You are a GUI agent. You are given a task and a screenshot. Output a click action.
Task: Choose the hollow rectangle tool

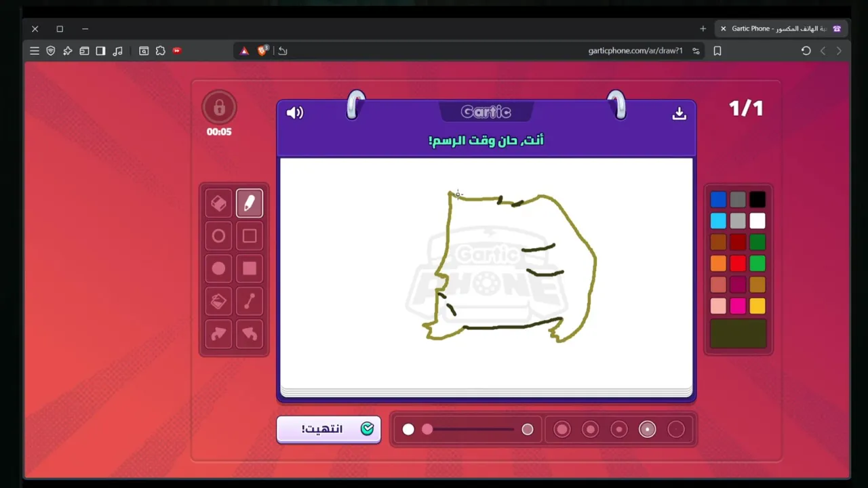pos(250,236)
